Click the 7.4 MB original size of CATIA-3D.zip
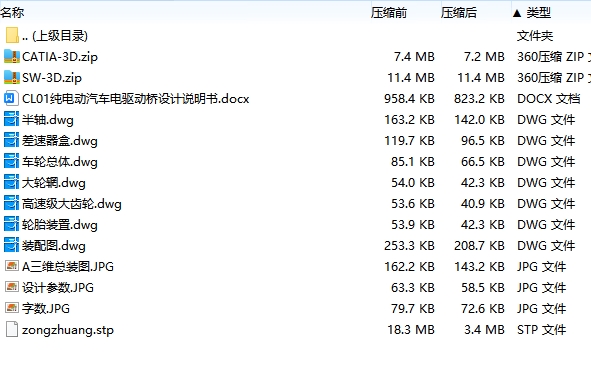591x377 pixels. click(414, 57)
